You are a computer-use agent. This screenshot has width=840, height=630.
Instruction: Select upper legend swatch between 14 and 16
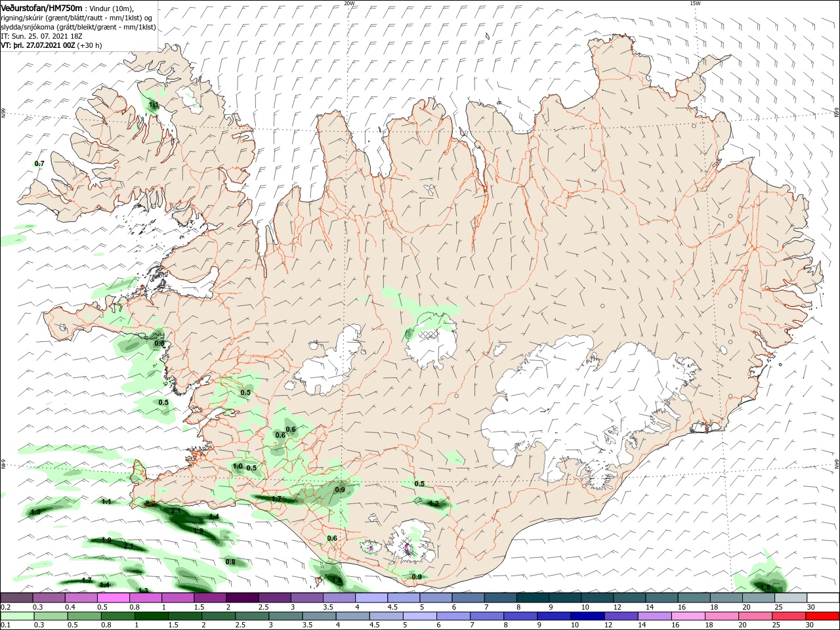662,597
